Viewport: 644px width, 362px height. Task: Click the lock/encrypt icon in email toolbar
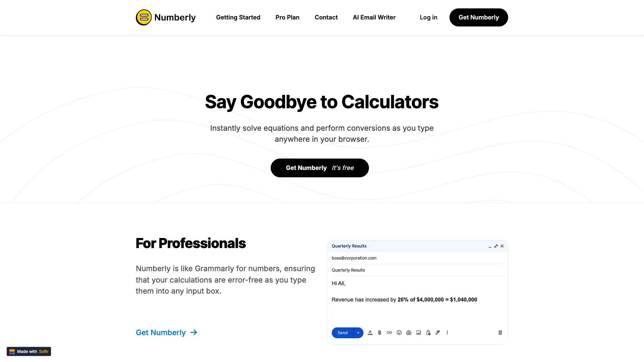pos(428,333)
